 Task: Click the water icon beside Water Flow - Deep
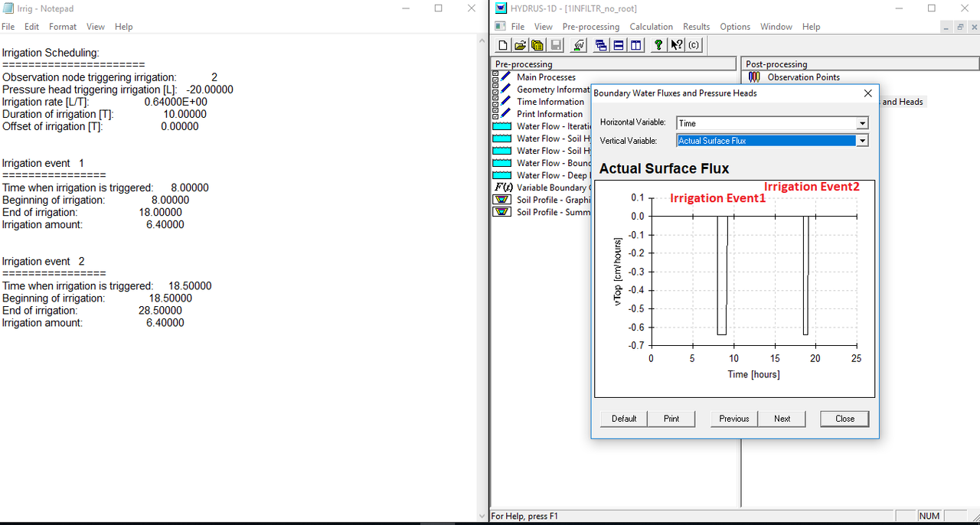tap(501, 175)
